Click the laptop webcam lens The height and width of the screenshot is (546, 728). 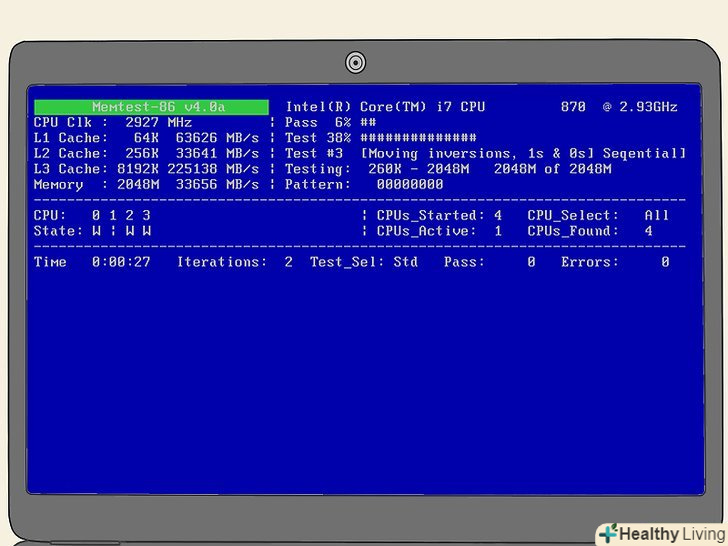356,62
